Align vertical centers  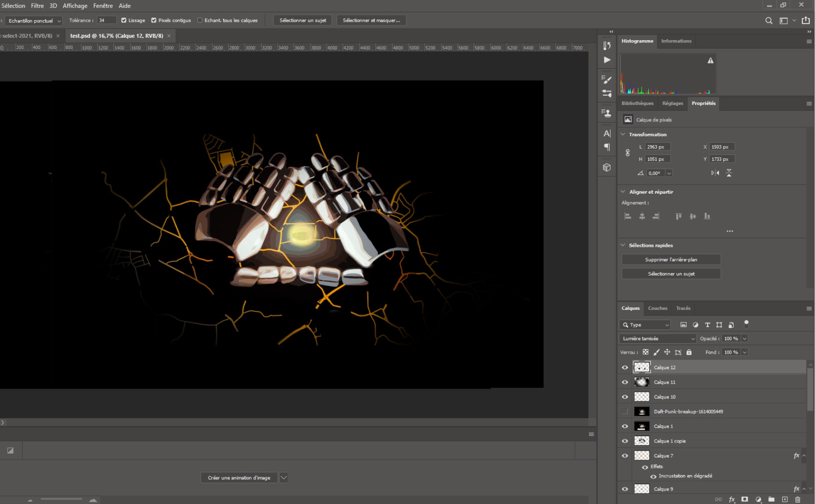pyautogui.click(x=693, y=216)
